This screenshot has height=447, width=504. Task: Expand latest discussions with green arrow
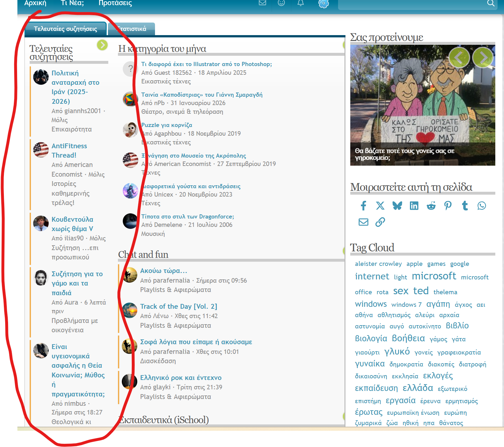pyautogui.click(x=102, y=45)
